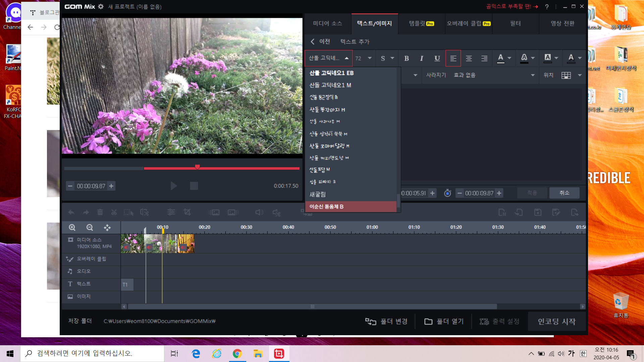Viewport: 644px width, 362px height.
Task: Open GOM Mix settings gear
Action: pos(101,6)
